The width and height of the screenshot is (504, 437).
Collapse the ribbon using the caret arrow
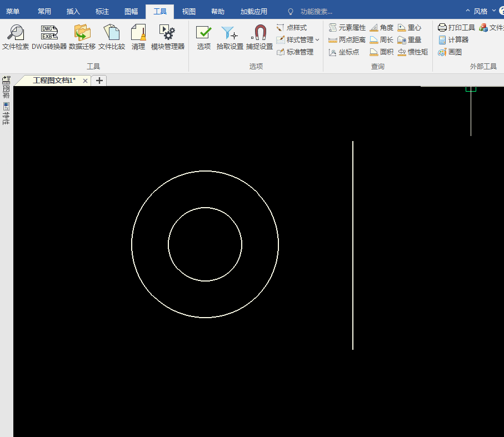pyautogui.click(x=468, y=11)
